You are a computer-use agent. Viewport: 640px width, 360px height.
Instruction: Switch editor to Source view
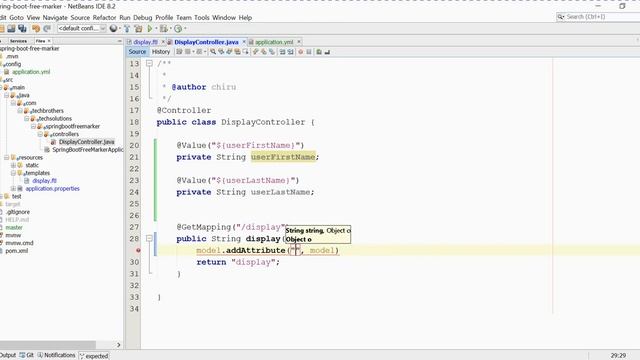[x=137, y=52]
